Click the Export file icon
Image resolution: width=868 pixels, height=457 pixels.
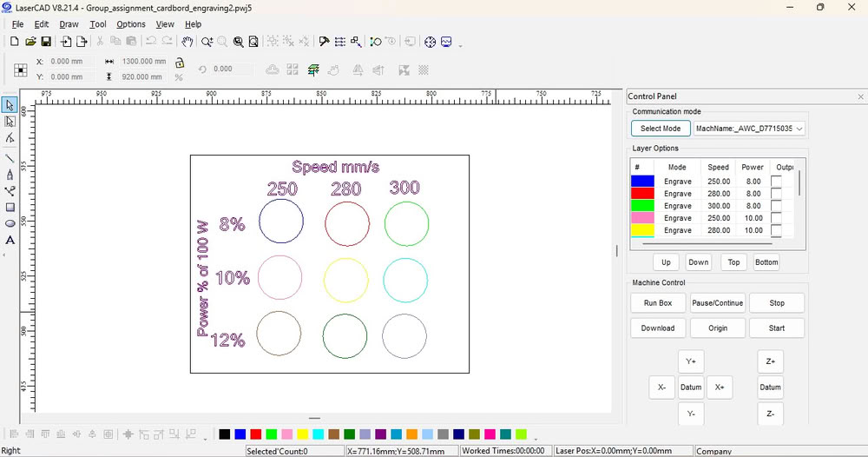(82, 42)
